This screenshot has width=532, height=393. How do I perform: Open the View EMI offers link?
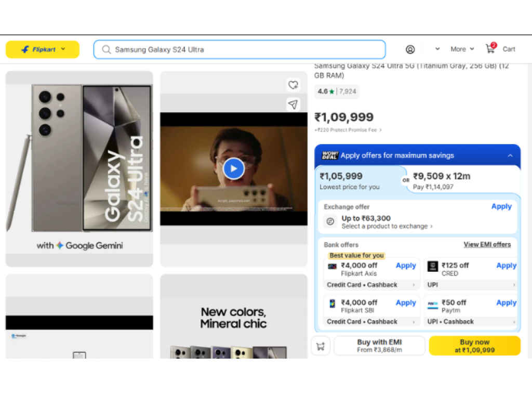coord(487,244)
